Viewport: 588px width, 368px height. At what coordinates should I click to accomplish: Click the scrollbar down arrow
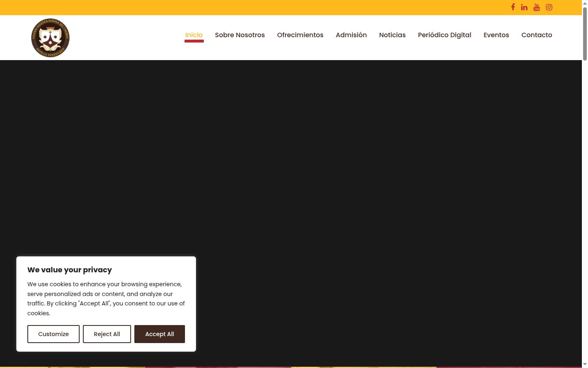point(585,364)
